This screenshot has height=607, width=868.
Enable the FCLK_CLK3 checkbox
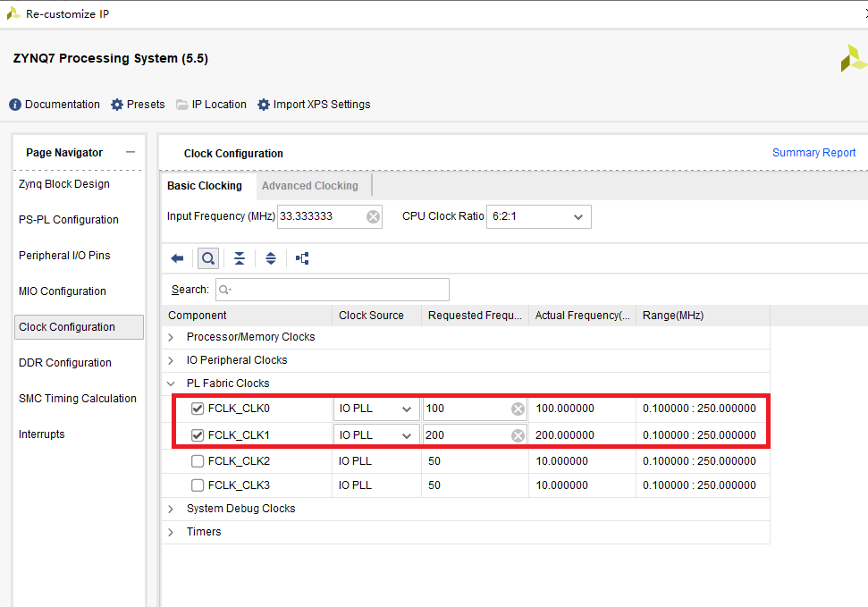coord(197,485)
